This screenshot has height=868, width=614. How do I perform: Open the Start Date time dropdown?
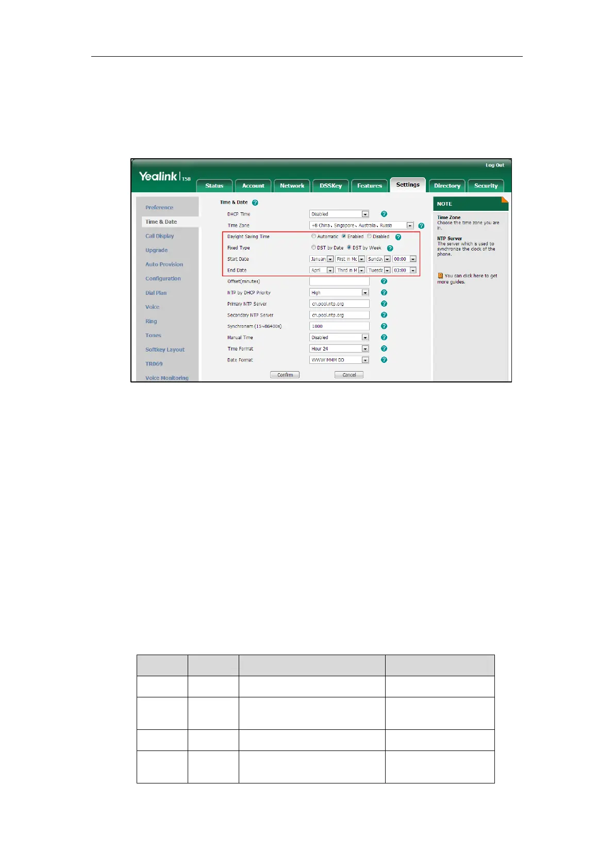click(404, 259)
